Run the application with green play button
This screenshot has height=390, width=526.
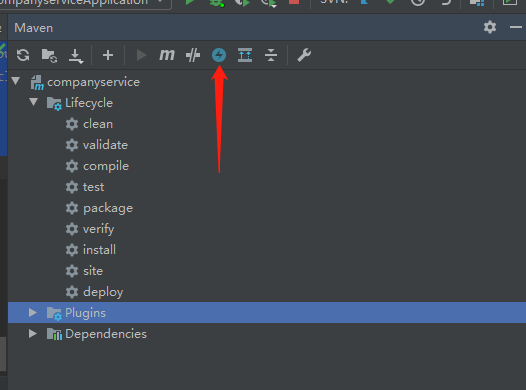(190, 2)
